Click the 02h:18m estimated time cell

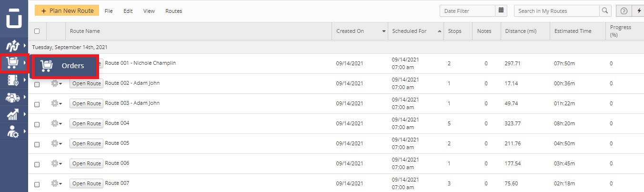565,183
